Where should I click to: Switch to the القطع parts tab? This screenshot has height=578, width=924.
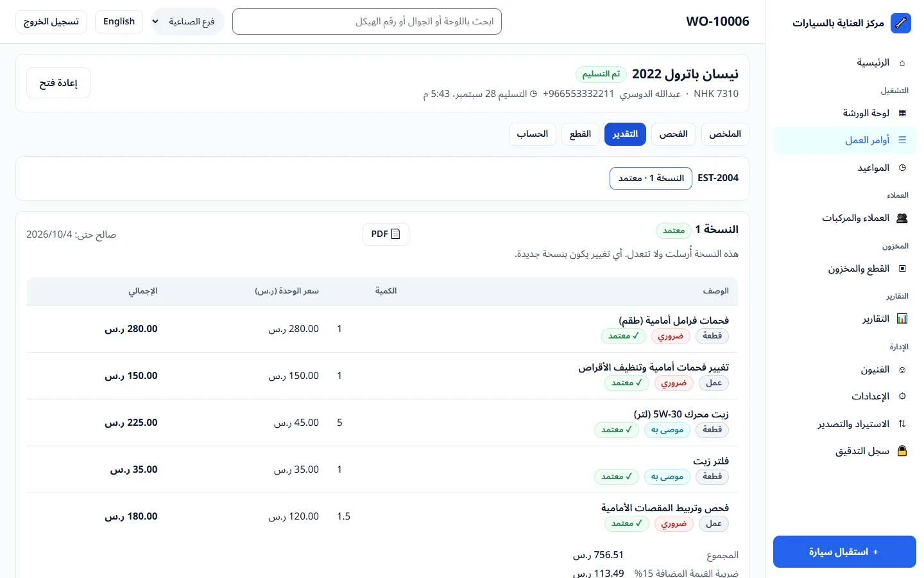[580, 134]
